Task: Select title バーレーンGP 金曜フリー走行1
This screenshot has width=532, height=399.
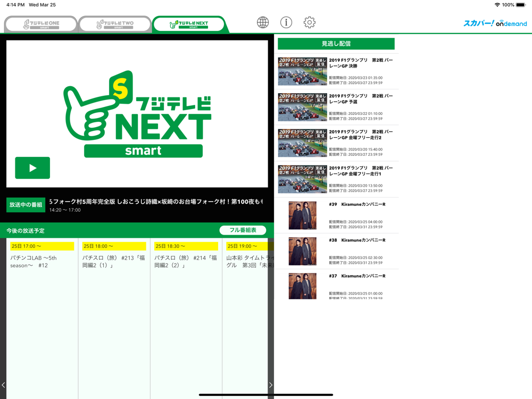Action: [x=361, y=171]
